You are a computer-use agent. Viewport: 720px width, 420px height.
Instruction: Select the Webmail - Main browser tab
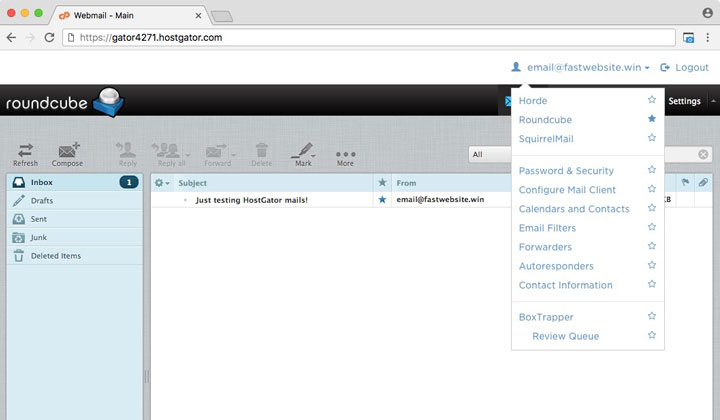130,15
